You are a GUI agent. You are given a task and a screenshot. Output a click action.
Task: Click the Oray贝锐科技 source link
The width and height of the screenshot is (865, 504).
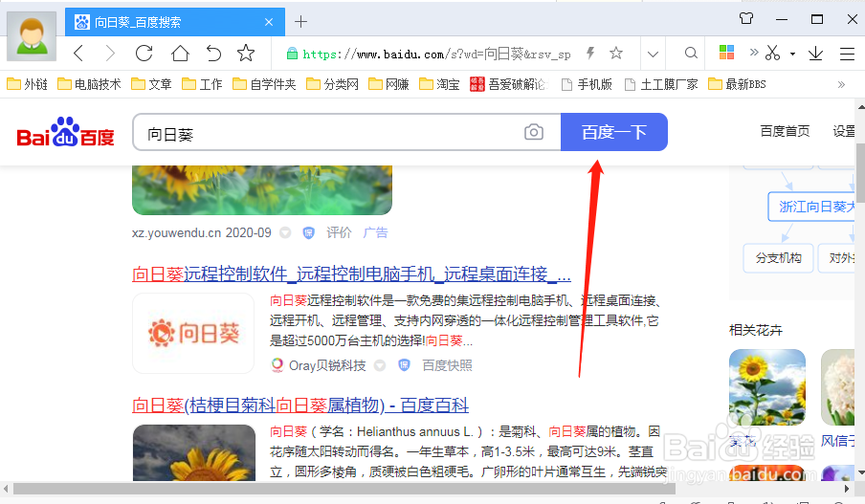pyautogui.click(x=327, y=365)
